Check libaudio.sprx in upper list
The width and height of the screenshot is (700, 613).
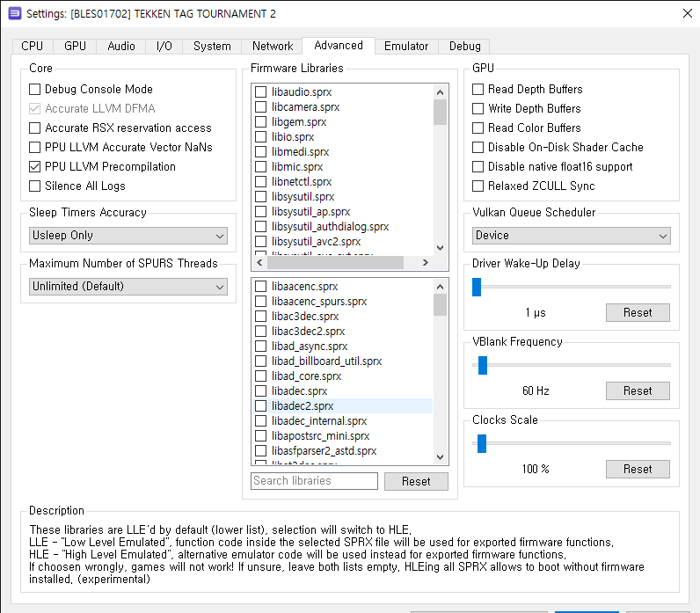(x=260, y=92)
